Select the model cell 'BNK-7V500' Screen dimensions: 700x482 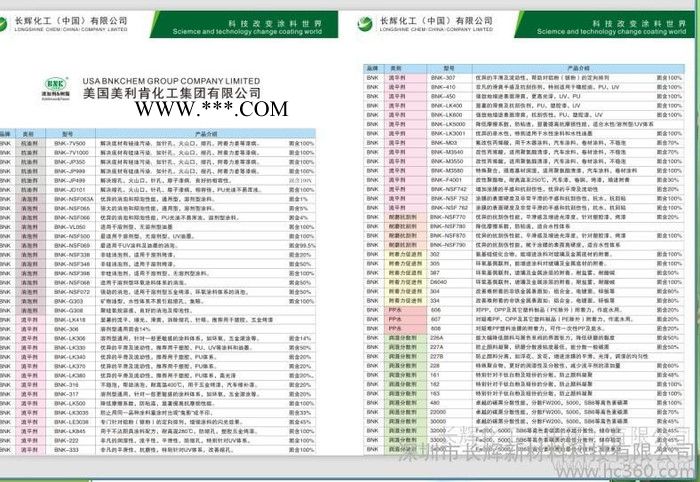tap(70, 143)
